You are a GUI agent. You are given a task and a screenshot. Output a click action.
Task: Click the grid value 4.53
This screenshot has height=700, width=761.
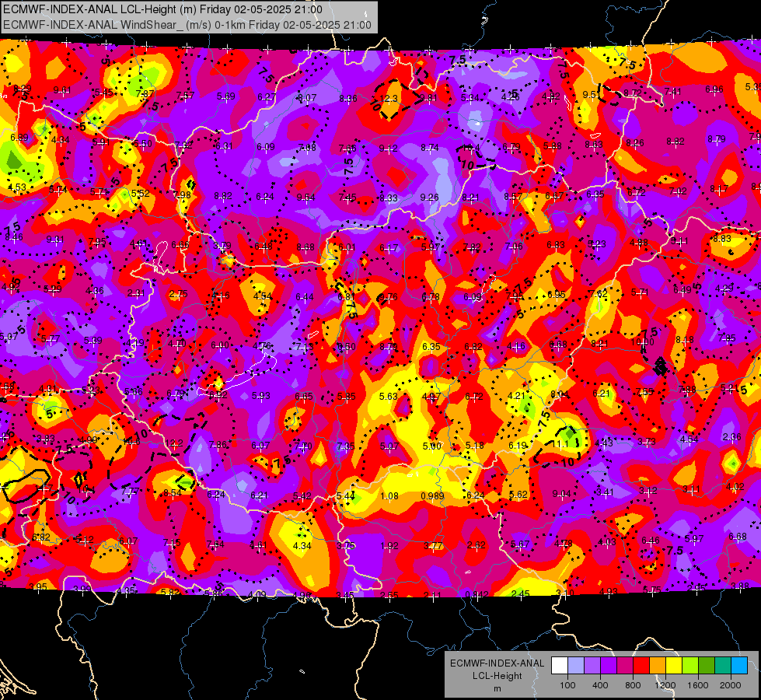[17, 187]
